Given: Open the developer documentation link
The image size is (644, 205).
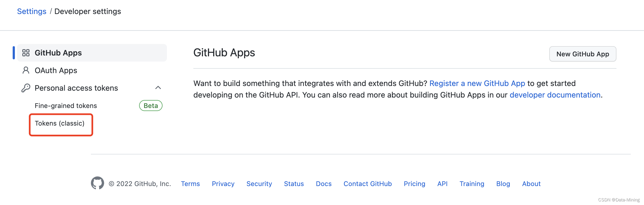Looking at the screenshot, I should [x=555, y=95].
